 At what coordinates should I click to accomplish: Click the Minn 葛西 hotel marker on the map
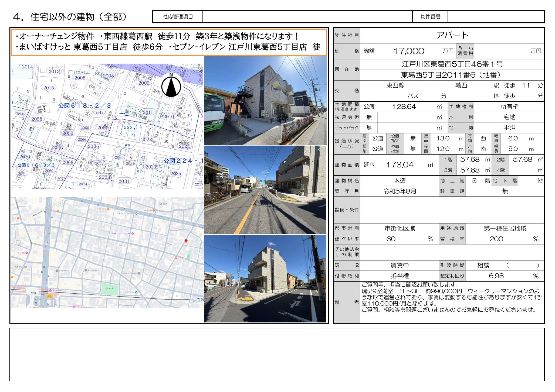coord(26,253)
